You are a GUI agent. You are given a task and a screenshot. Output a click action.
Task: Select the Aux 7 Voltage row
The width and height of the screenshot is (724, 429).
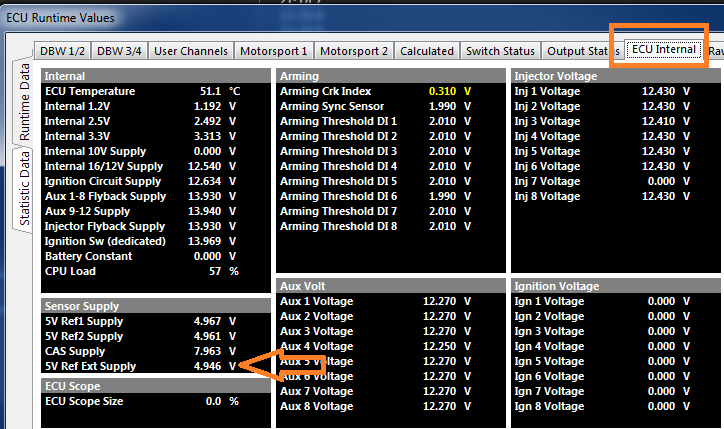(x=391, y=391)
